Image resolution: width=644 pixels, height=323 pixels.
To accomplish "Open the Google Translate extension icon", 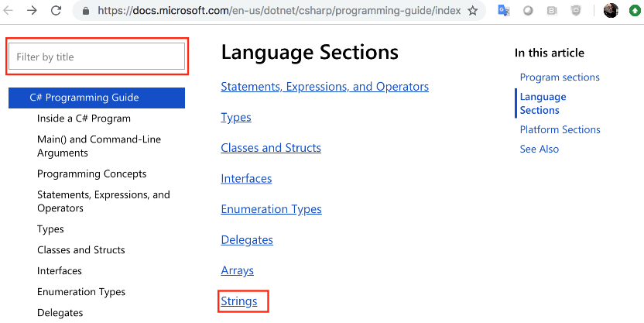I will [x=504, y=11].
